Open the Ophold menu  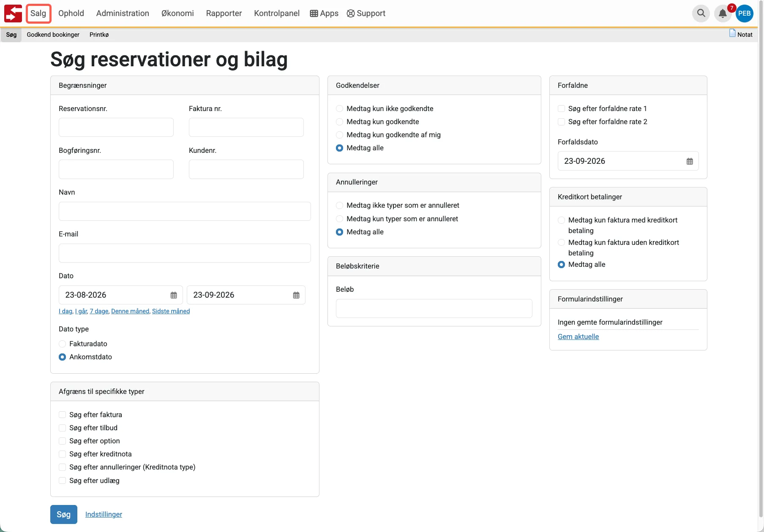pyautogui.click(x=71, y=14)
